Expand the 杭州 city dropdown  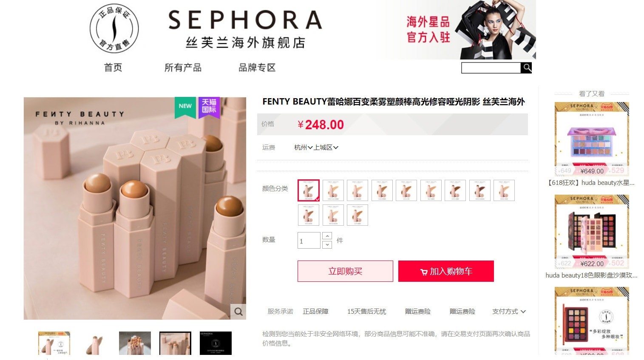[303, 147]
